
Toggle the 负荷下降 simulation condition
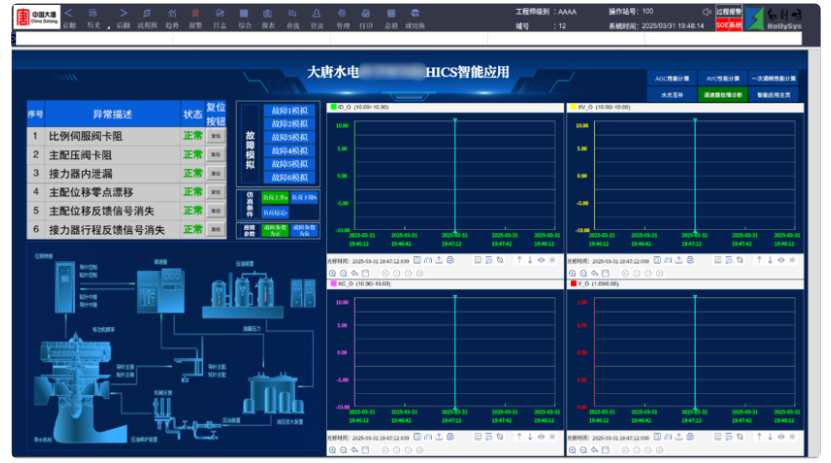[x=304, y=197]
